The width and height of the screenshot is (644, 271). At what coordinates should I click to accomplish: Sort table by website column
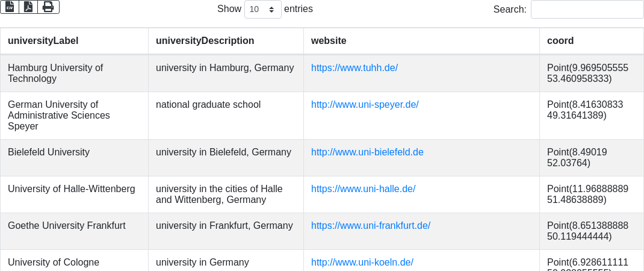pos(421,41)
